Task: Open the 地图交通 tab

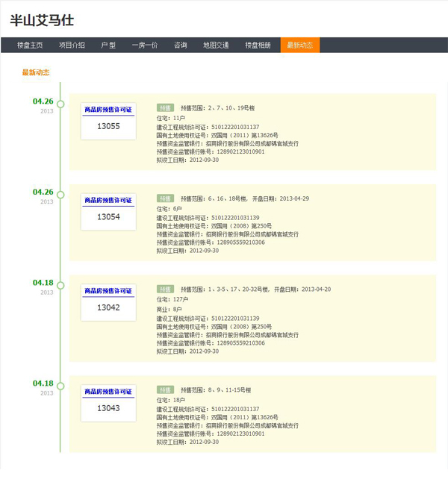Action: [x=216, y=45]
